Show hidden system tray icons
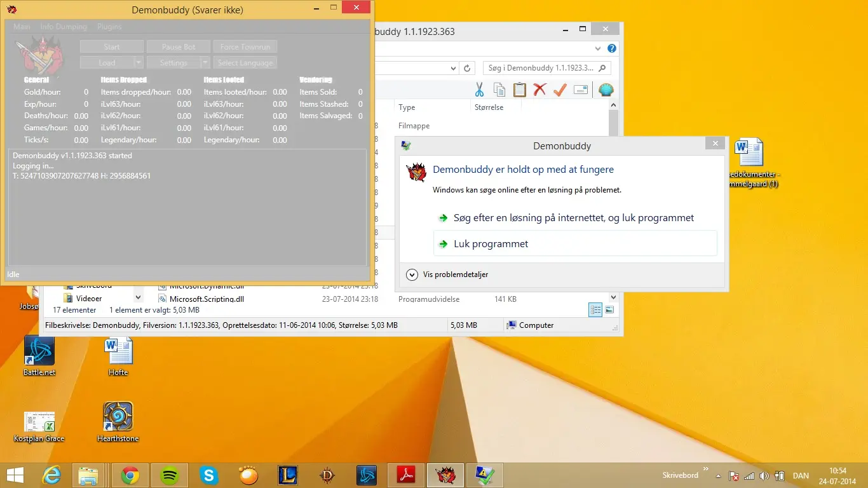Viewport: 868px width, 488px height. 718,476
